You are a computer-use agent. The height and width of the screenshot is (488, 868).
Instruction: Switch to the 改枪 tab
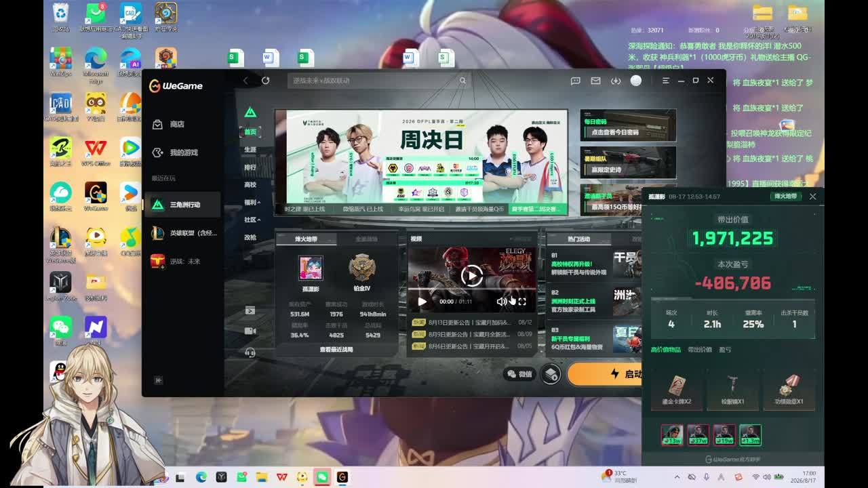[x=250, y=238]
